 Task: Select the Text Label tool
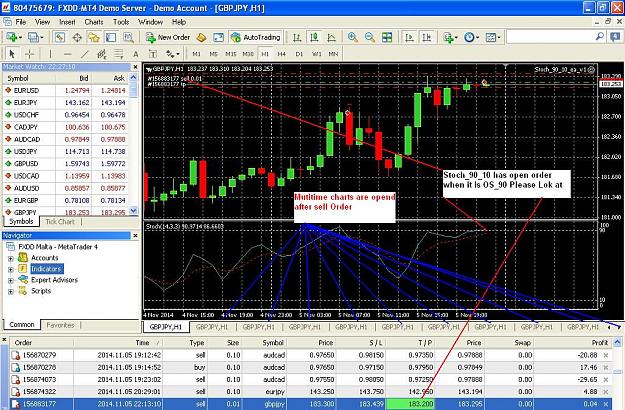click(x=153, y=54)
